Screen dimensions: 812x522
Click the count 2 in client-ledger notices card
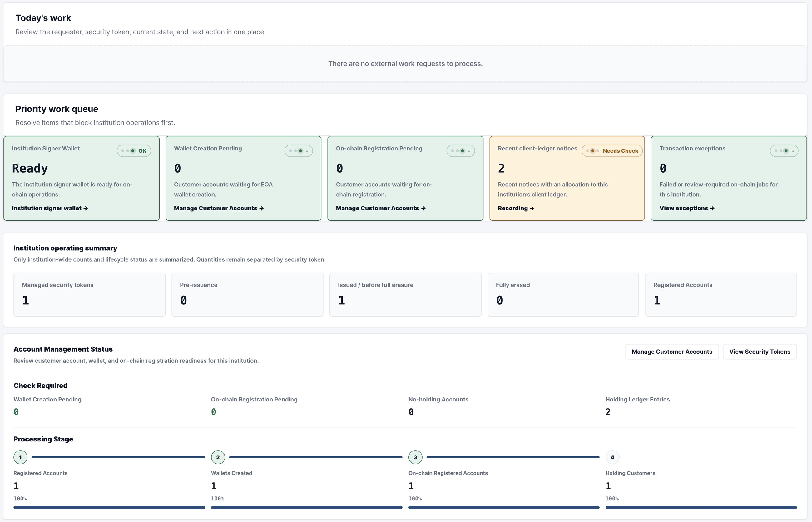[x=502, y=169]
